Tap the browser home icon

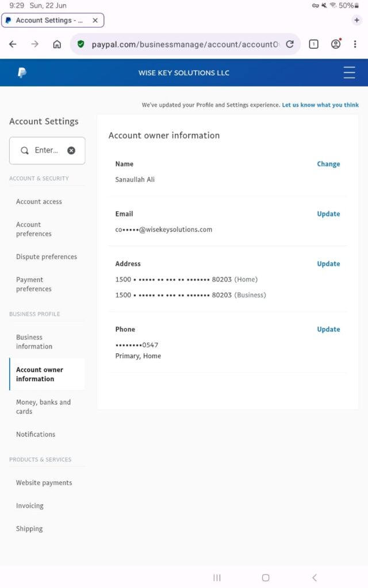pyautogui.click(x=57, y=44)
